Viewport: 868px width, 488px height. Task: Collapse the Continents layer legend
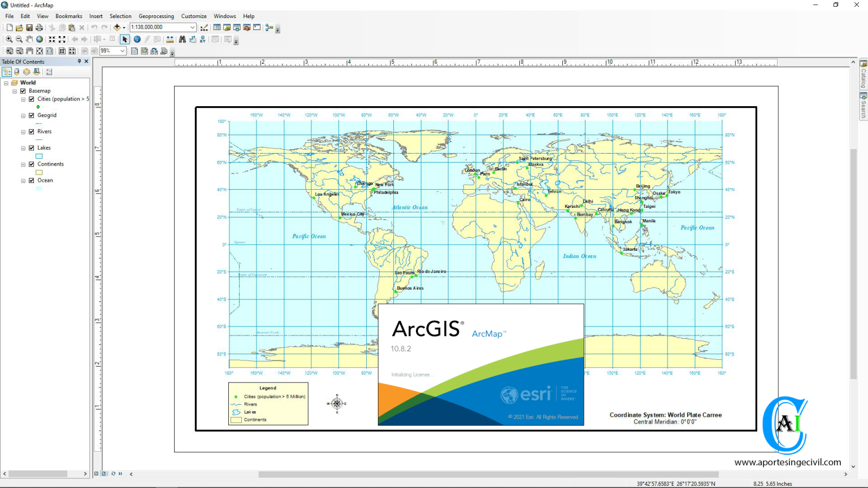point(23,164)
